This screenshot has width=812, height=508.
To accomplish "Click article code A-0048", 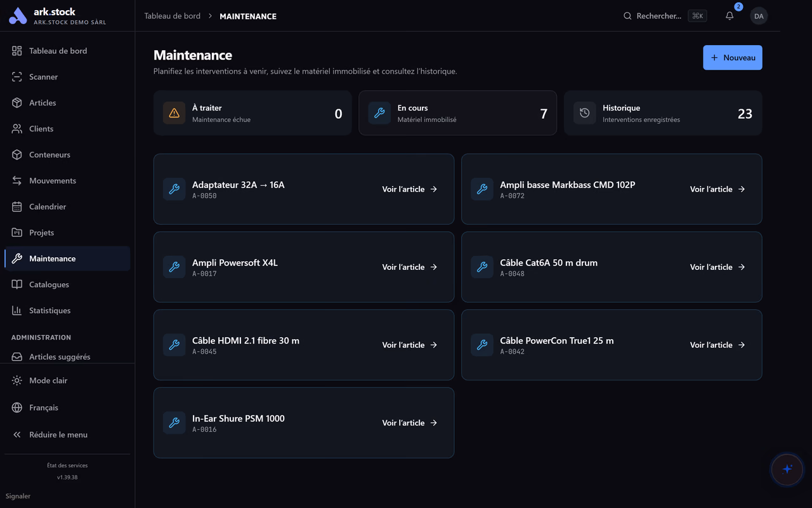I will coord(512,274).
